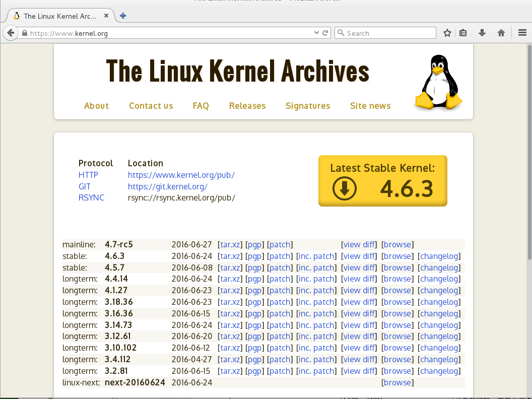Viewport: 532px width, 399px height.
Task: Click the padlock site security icon
Action: 24,33
